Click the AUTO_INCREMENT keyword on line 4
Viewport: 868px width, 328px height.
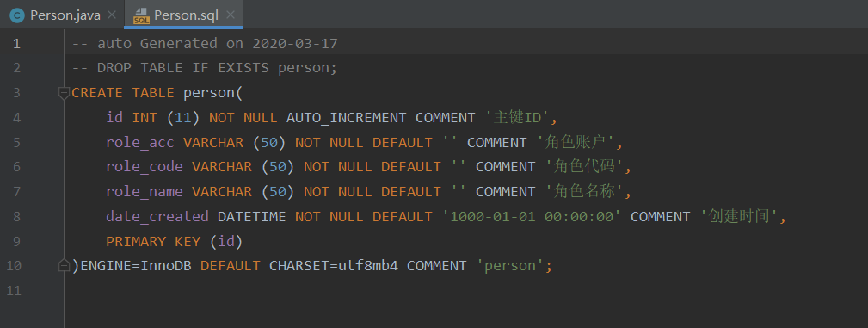pos(347,117)
